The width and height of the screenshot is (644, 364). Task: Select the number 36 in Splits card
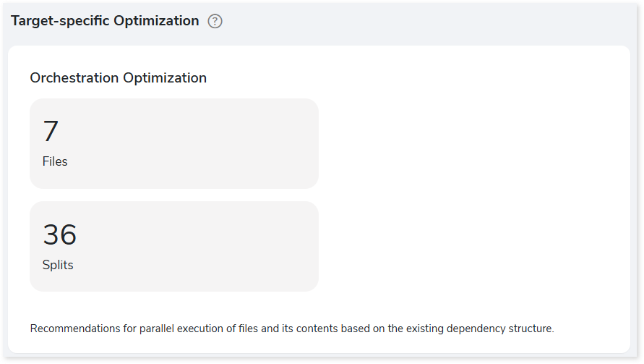[59, 234]
